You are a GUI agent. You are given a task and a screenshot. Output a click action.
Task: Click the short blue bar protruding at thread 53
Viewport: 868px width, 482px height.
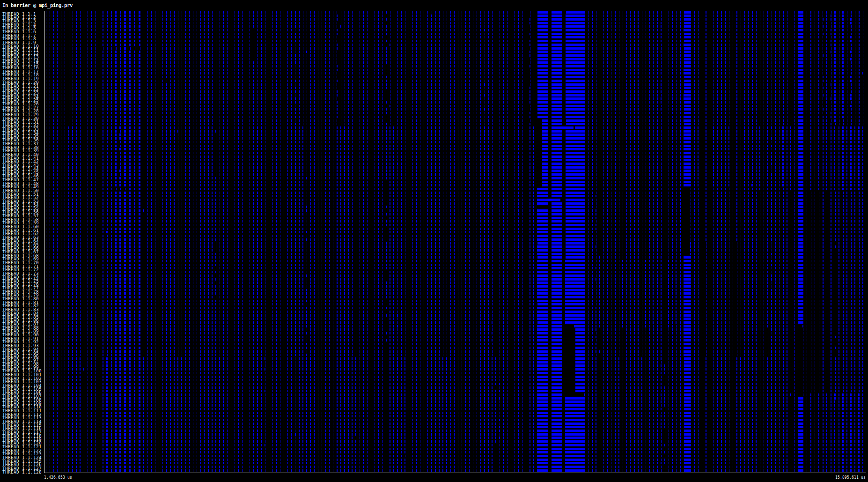coord(549,200)
